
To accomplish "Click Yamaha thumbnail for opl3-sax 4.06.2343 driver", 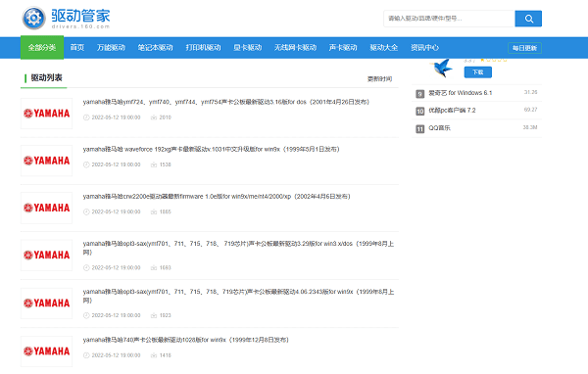I will coord(46,303).
